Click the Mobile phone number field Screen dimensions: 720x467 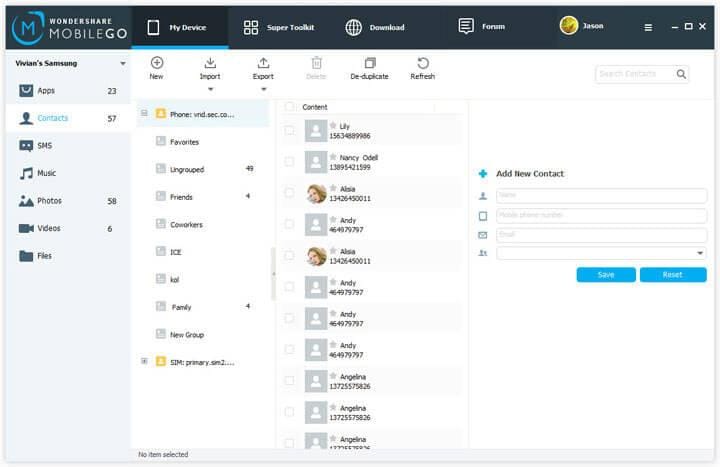[x=602, y=215]
